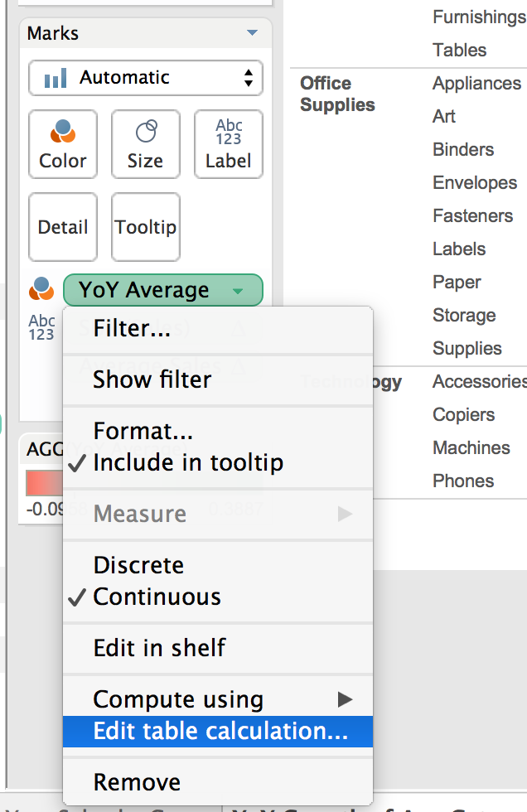Viewport: 527px width, 812px height.
Task: Select the Continuous option
Action: pos(157,597)
